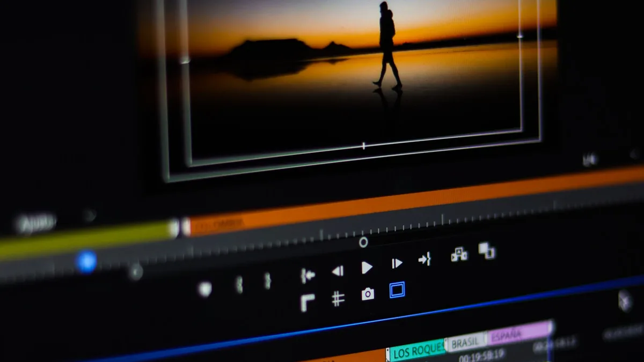This screenshot has height=362, width=644.
Task: Click the corner bracket icon below Go to In
Action: click(308, 303)
